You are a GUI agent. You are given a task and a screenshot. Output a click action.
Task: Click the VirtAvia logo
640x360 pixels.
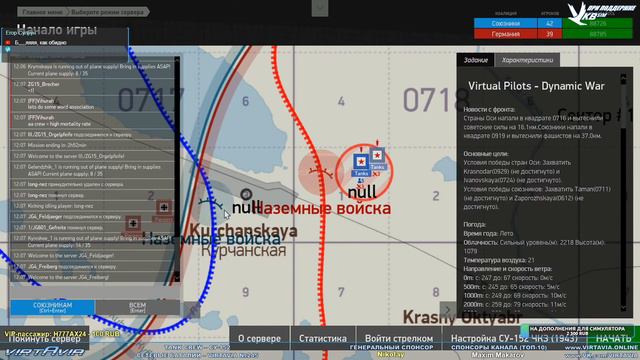pos(44,351)
